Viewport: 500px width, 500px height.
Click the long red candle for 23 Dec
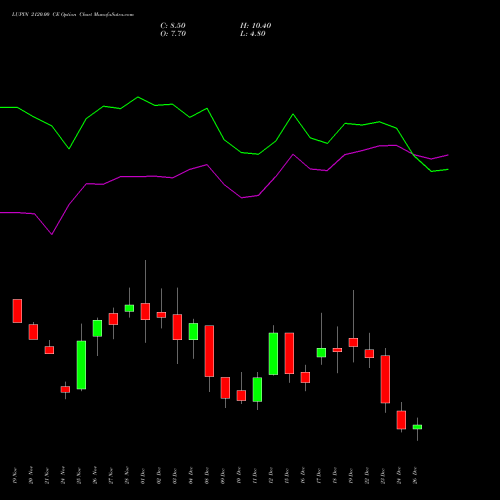385,379
